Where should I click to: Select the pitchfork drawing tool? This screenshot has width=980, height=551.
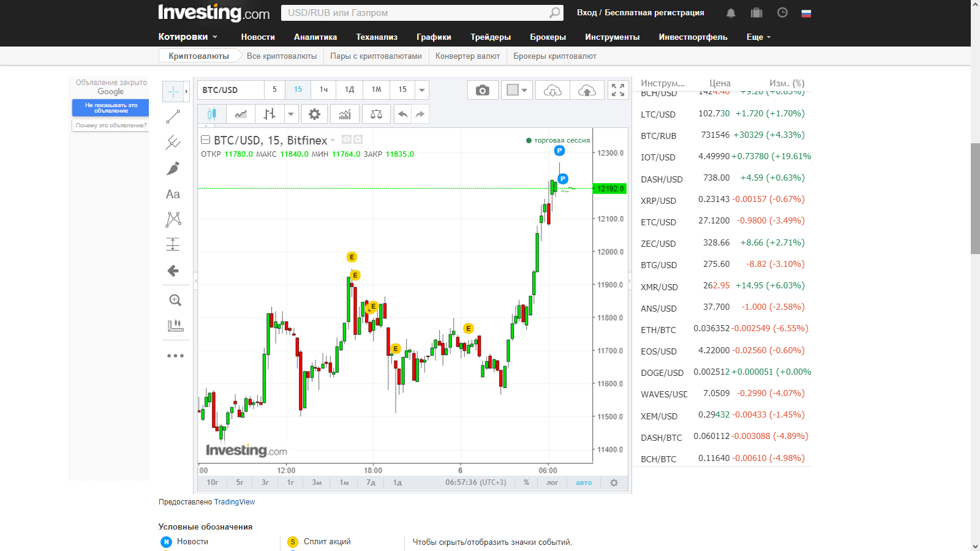pyautogui.click(x=173, y=143)
